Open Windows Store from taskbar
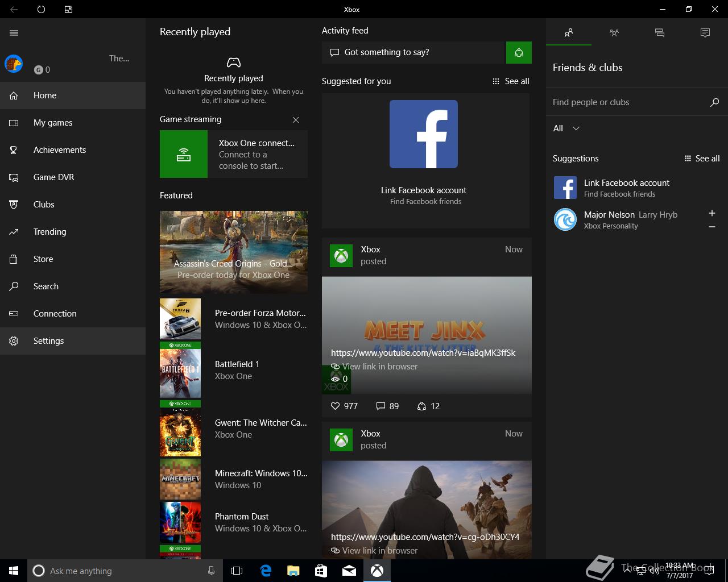The height and width of the screenshot is (582, 728). [x=321, y=571]
